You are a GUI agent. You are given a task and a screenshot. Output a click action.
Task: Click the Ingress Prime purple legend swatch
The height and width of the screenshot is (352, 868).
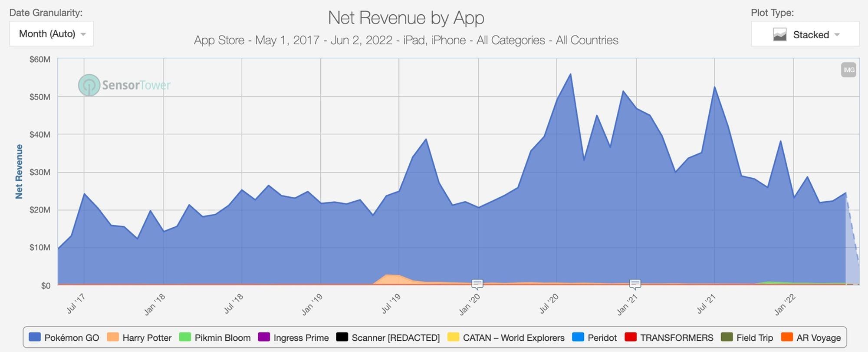(264, 337)
